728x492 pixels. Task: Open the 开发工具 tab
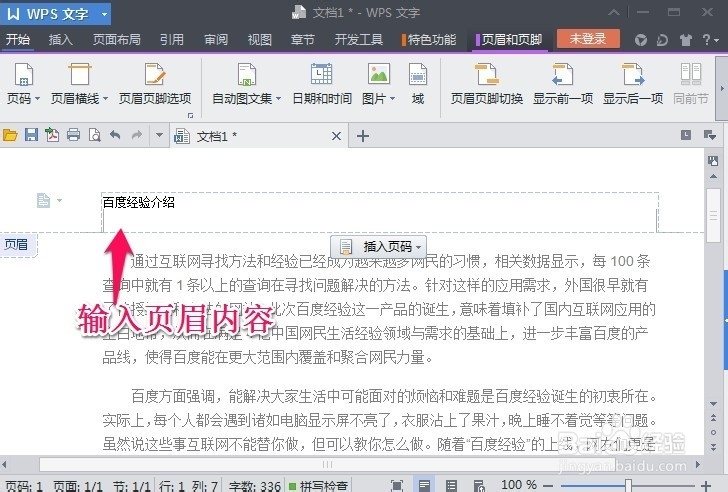tap(358, 39)
